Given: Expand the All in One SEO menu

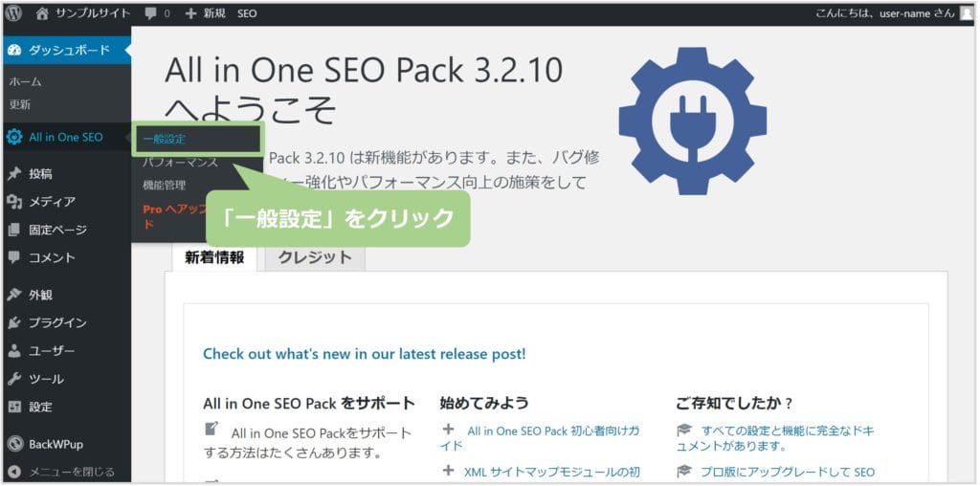Looking at the screenshot, I should [66, 138].
